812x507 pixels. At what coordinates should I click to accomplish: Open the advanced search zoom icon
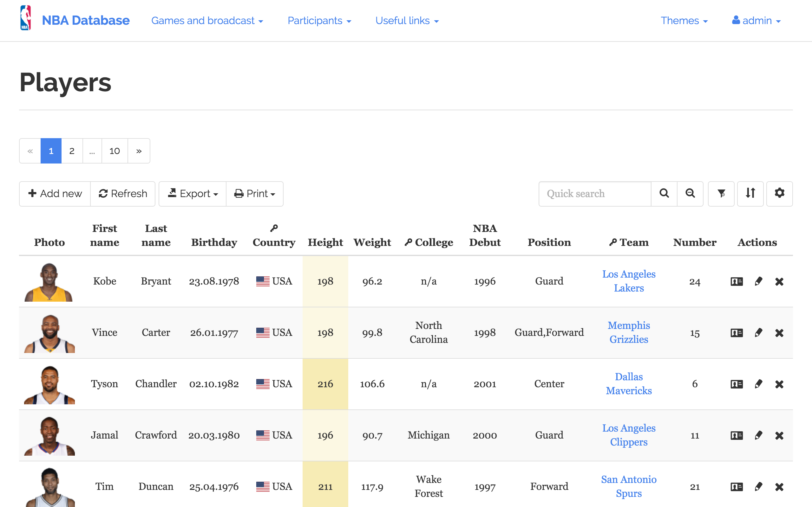[x=690, y=194]
